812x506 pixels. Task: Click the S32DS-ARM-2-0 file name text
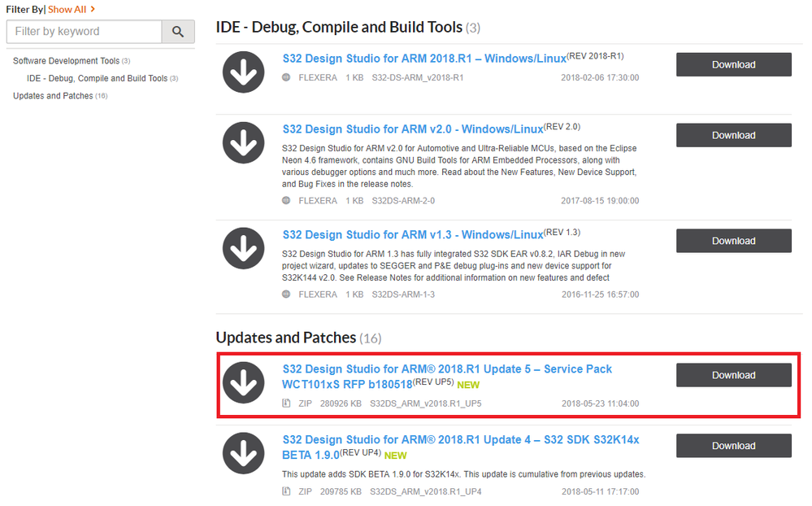click(x=403, y=201)
